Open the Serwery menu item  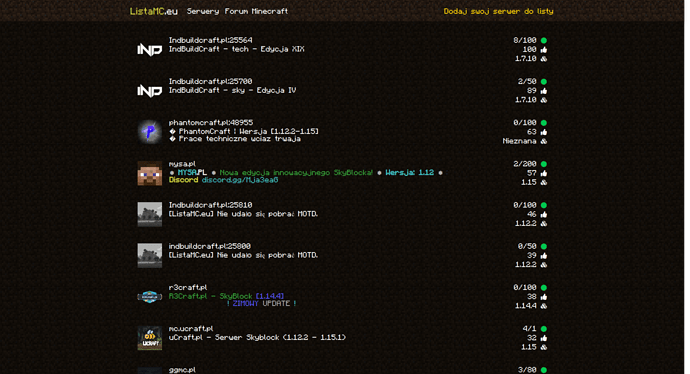pos(203,11)
